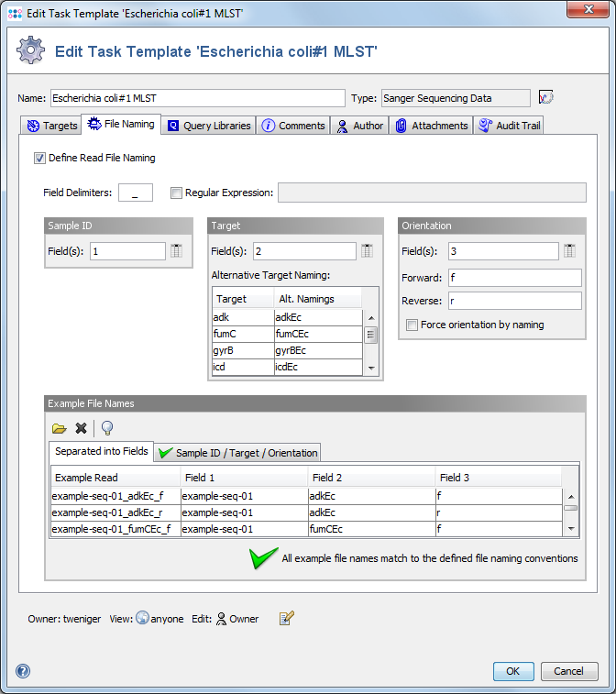The image size is (616, 694).
Task: Toggle Define Read File Naming checkbox
Action: point(39,158)
